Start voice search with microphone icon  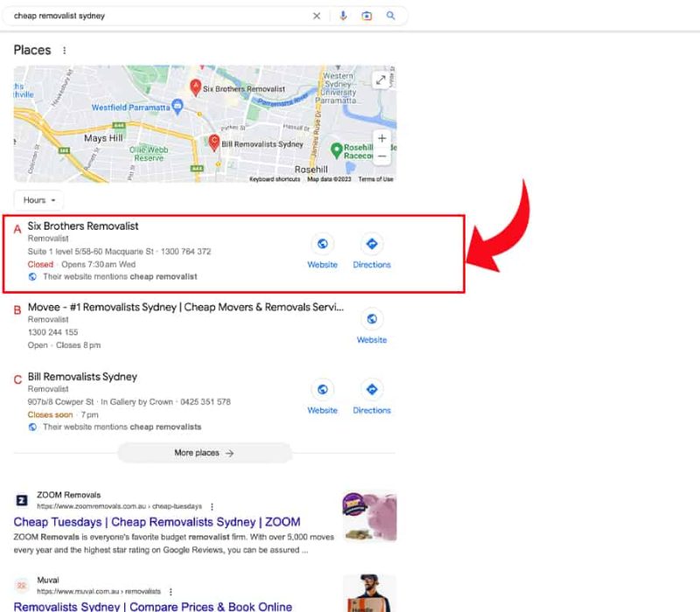pyautogui.click(x=343, y=16)
